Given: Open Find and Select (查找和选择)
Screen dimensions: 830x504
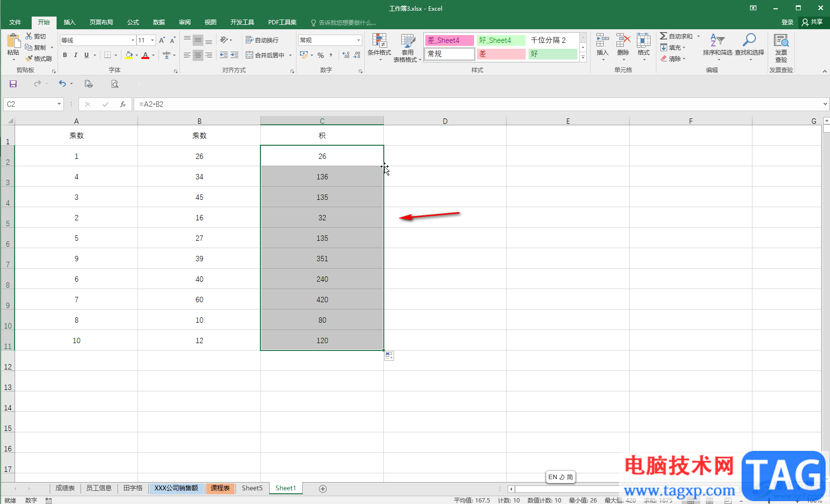Looking at the screenshot, I should (750, 47).
